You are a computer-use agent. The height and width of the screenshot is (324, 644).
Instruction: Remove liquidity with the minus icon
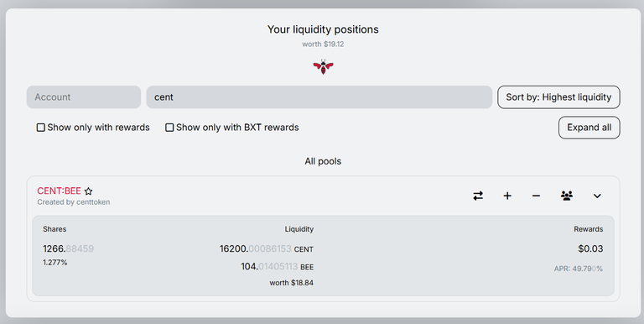tap(536, 196)
